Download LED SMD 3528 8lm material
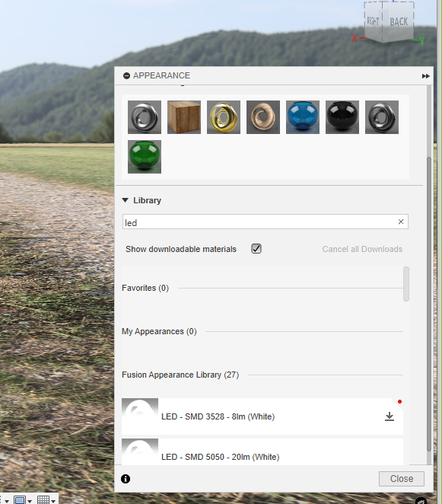The height and width of the screenshot is (504, 442). [x=390, y=416]
